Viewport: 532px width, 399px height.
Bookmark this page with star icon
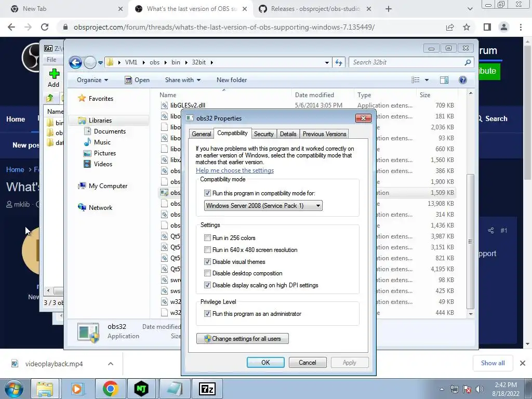467,27
